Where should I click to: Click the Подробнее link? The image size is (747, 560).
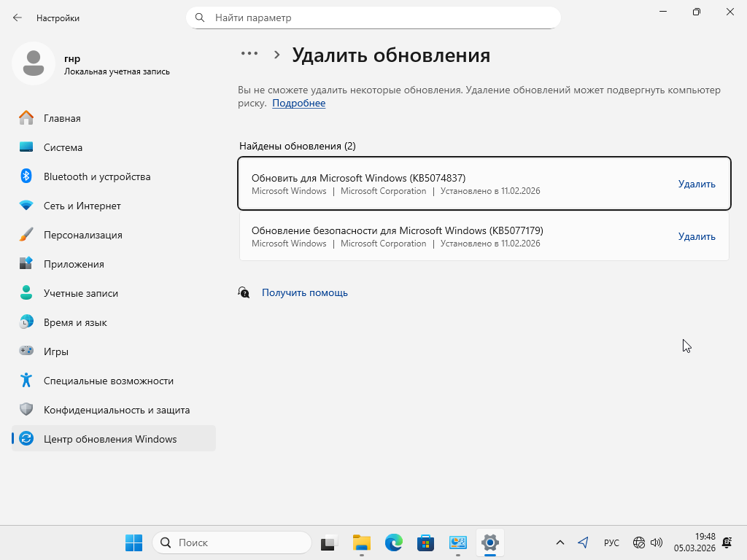coord(298,103)
